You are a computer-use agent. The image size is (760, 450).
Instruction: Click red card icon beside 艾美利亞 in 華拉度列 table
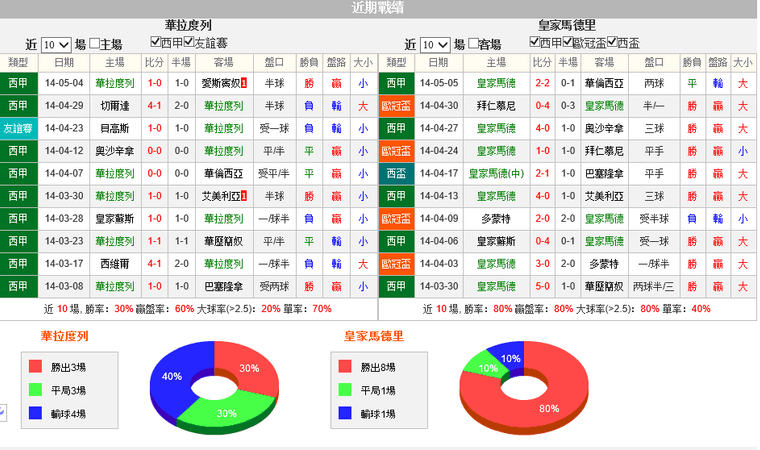tap(244, 196)
